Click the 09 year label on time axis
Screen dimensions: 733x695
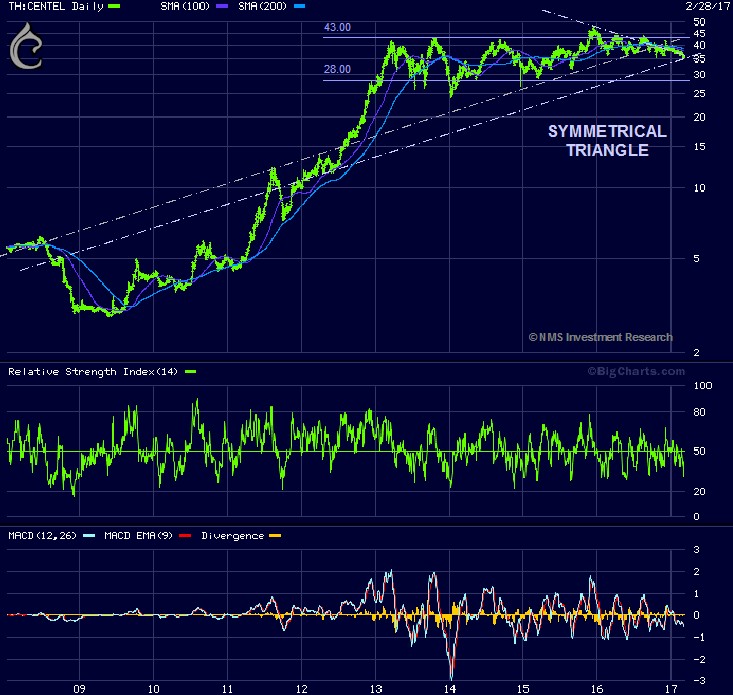click(79, 688)
